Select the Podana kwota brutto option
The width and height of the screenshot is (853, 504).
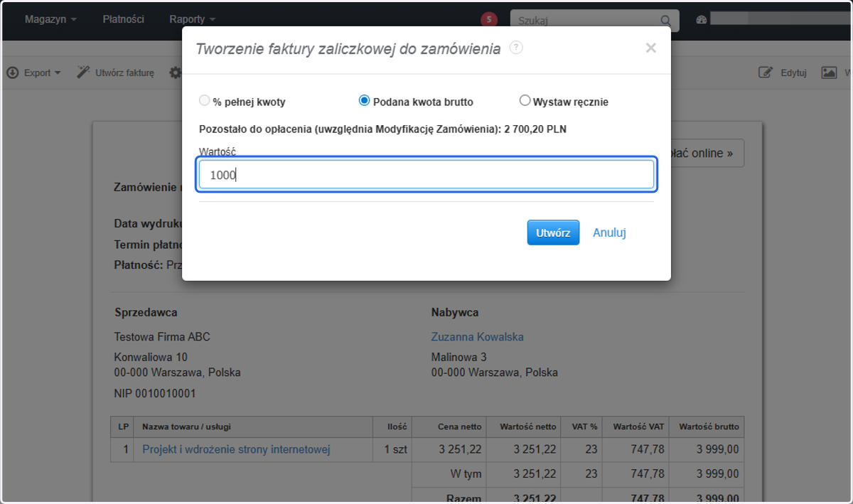365,101
